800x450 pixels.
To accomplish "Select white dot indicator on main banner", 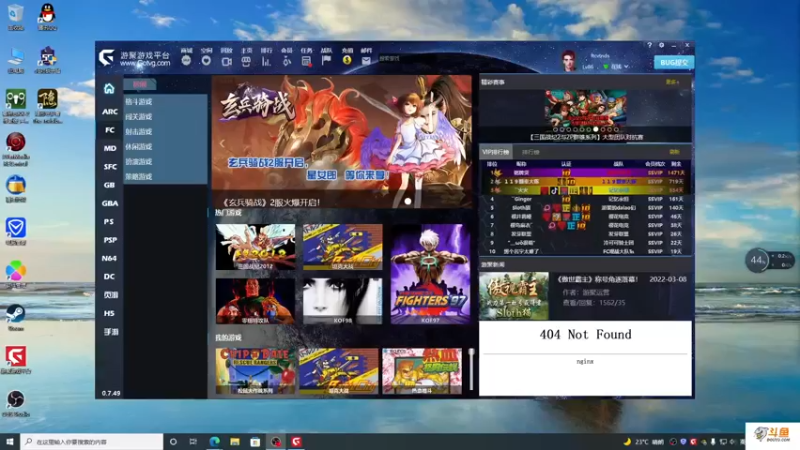I will pos(408,202).
